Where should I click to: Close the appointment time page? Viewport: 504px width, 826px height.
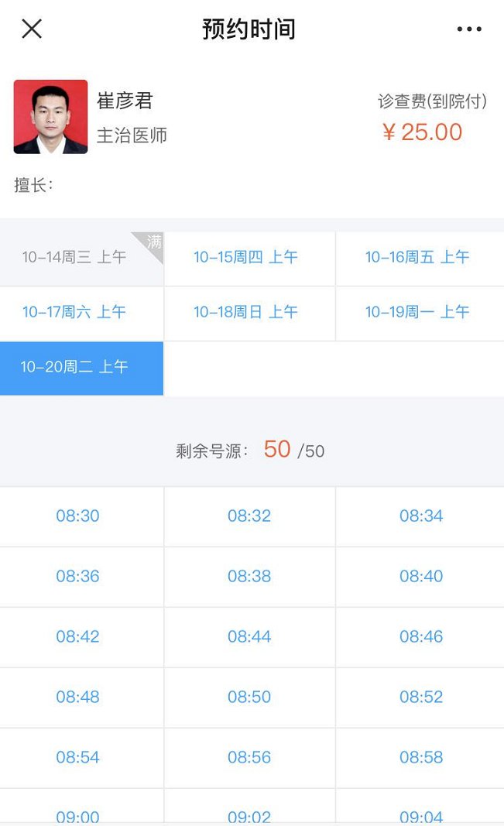click(32, 29)
